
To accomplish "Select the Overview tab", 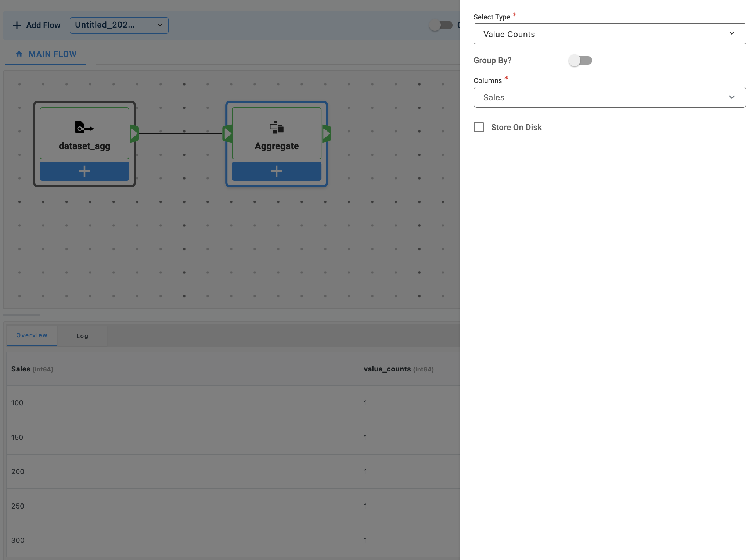I will [32, 335].
